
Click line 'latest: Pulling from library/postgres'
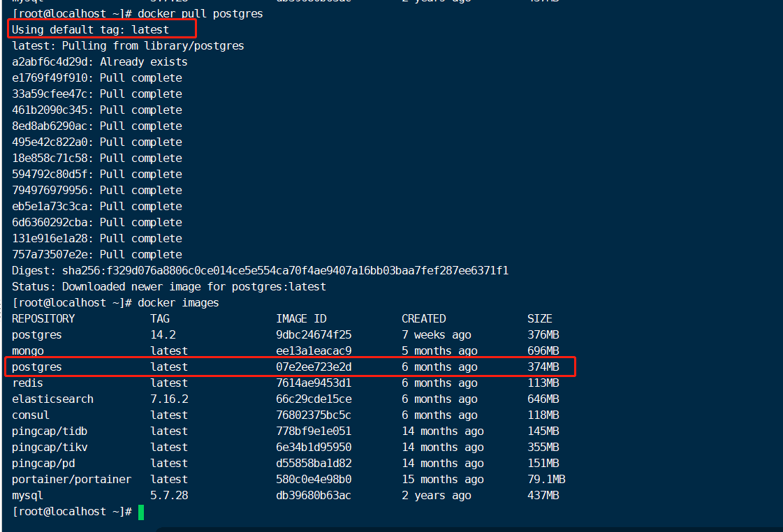click(x=128, y=46)
